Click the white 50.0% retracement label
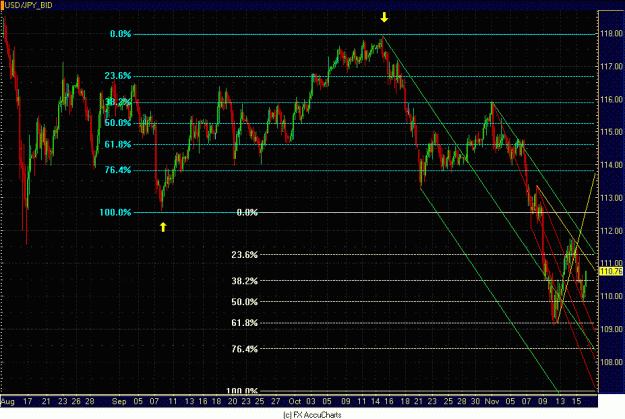Viewport: 625px width, 419px height. pos(245,302)
